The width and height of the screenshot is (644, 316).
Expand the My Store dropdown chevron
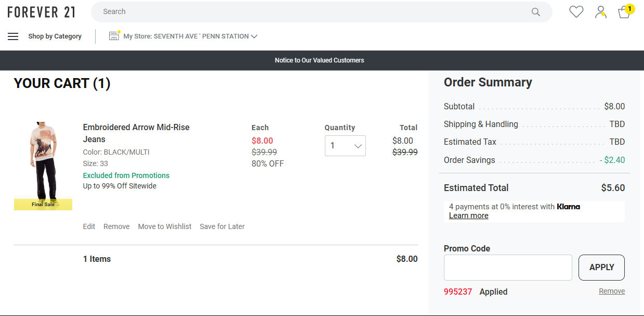pyautogui.click(x=254, y=36)
